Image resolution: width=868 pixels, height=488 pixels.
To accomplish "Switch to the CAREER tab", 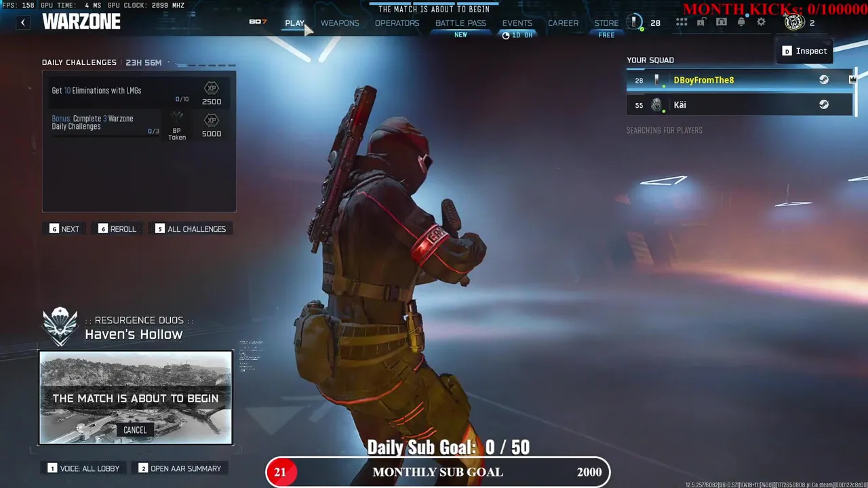I will click(x=563, y=23).
